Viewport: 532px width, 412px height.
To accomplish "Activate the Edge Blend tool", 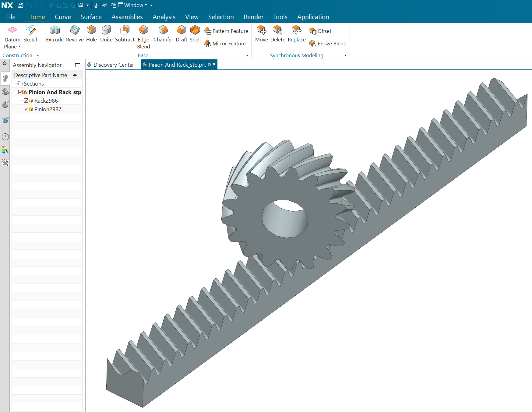I will [143, 37].
